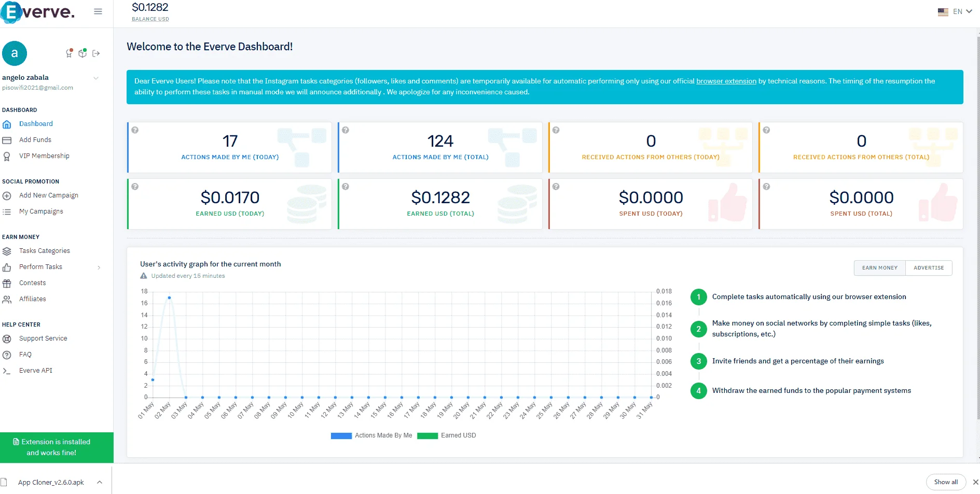This screenshot has width=980, height=494.
Task: Switch graph to Advertise view
Action: point(929,268)
